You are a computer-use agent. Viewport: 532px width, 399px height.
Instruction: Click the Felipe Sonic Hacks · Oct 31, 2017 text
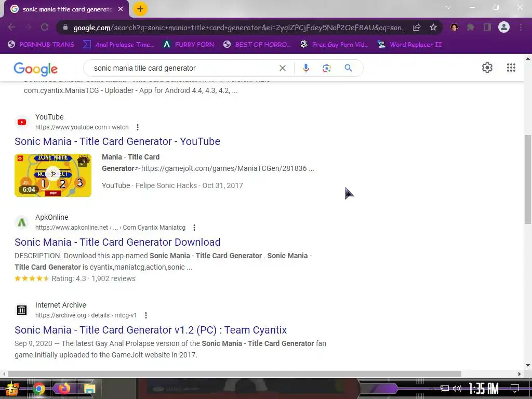[189, 185]
